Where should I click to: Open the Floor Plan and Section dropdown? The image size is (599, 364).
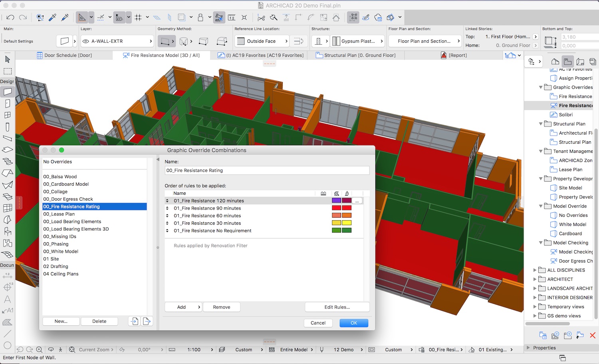(424, 41)
